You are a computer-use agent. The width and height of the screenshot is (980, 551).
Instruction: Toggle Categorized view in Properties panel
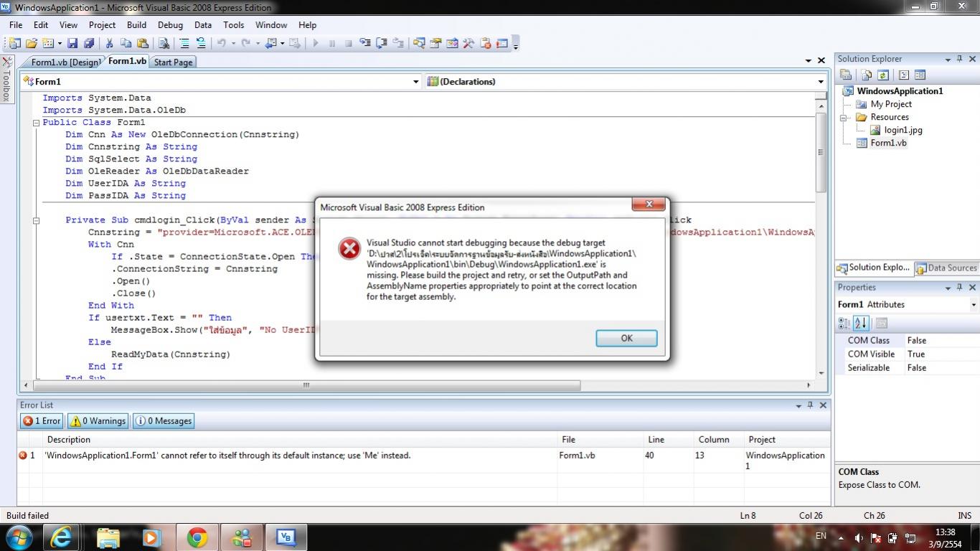845,323
